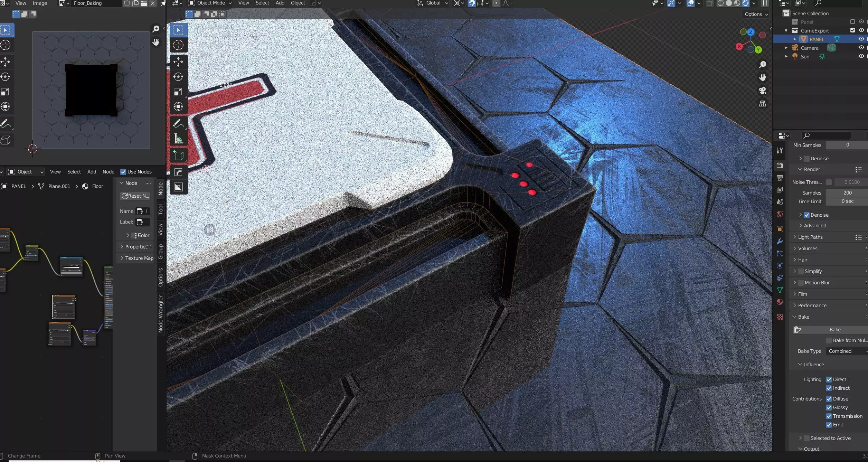Select the Annotate tool in 3D viewport
The image size is (868, 462).
(x=178, y=124)
